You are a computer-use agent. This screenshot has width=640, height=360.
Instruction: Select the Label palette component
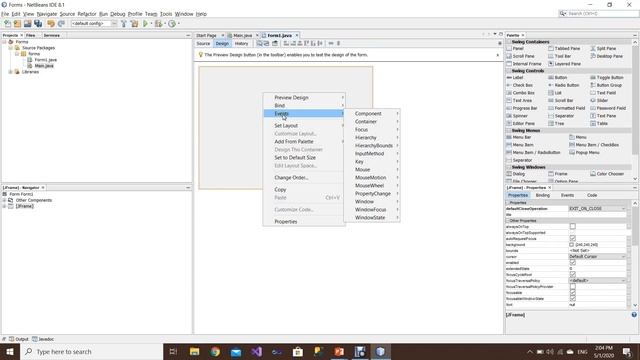(x=515, y=78)
